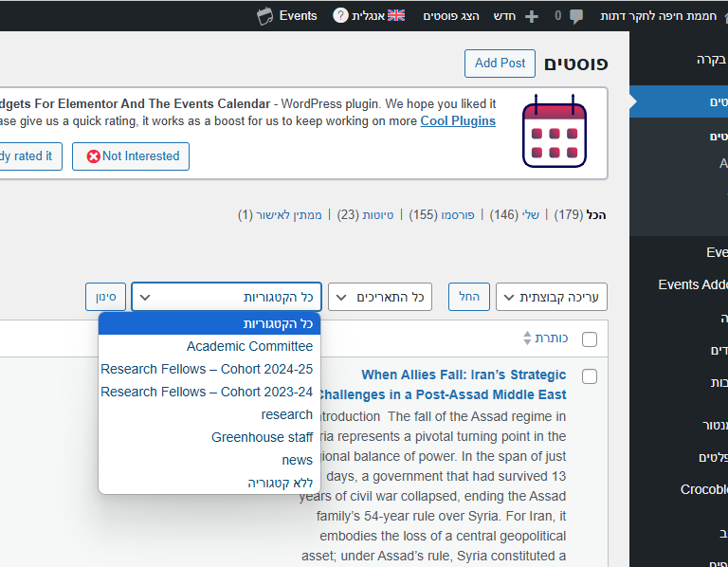The height and width of the screenshot is (567, 728).
Task: Open Events Addons sidebar menu item
Action: pos(693,284)
